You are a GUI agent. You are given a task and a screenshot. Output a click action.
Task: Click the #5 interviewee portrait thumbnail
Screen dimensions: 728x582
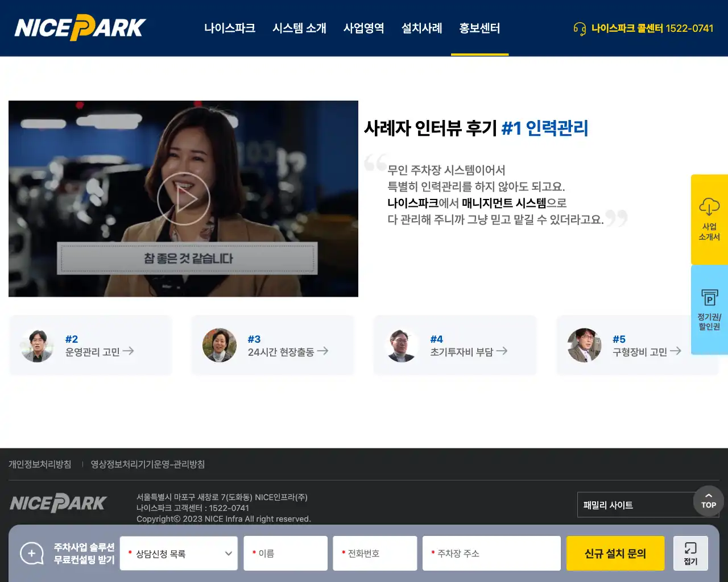pyautogui.click(x=584, y=346)
